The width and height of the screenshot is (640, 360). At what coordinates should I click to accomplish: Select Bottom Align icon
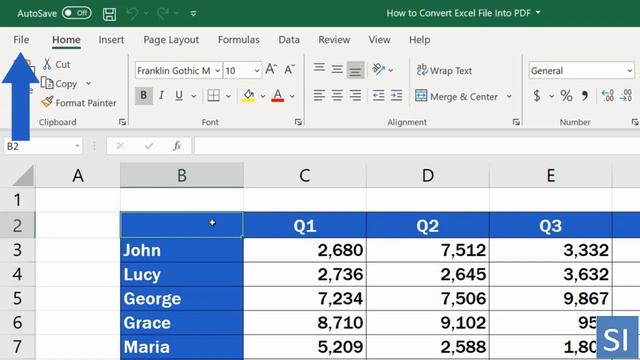(355, 70)
